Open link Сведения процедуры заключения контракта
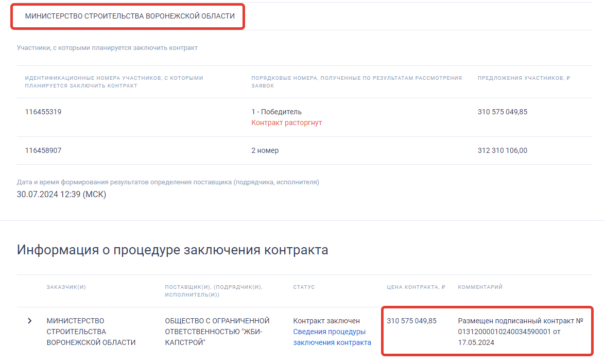 pyautogui.click(x=332, y=337)
